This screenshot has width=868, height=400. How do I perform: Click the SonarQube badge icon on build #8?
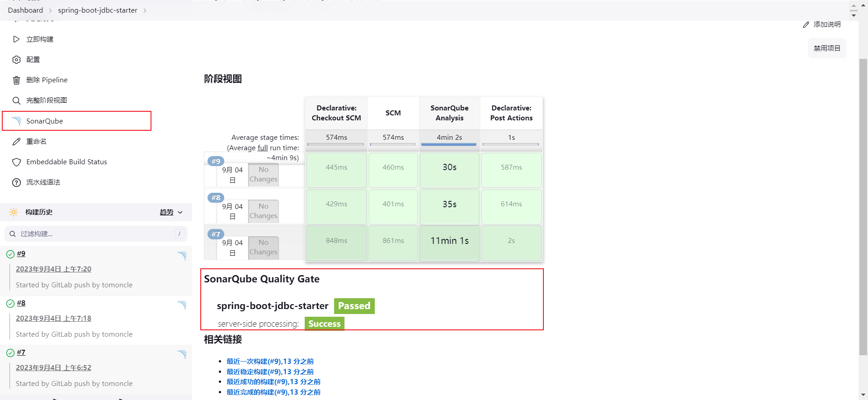182,305
